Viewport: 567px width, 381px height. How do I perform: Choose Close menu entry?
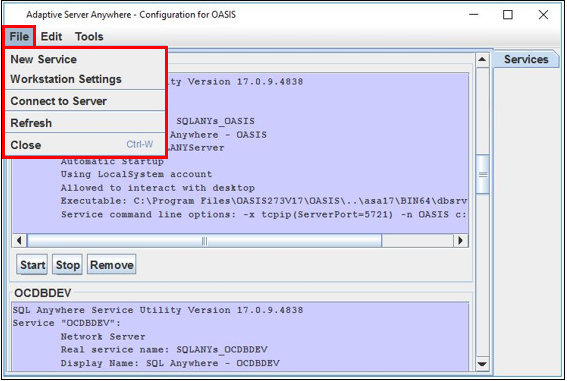[x=85, y=145]
